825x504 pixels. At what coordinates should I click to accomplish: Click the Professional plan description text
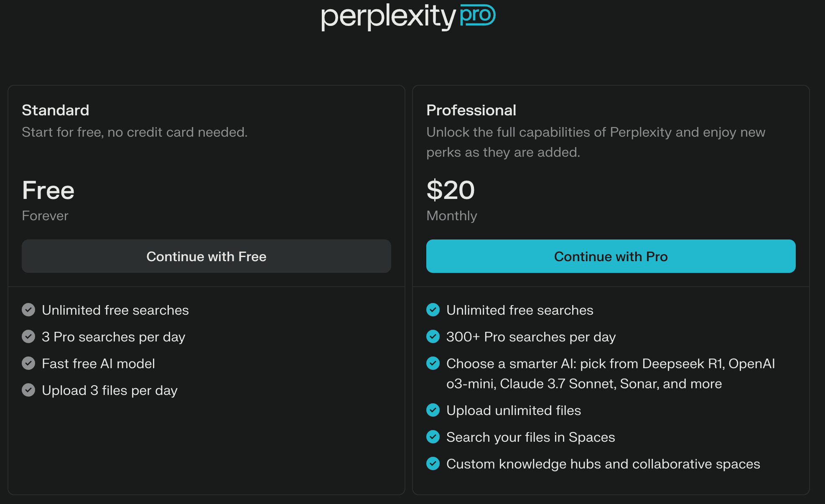point(596,142)
